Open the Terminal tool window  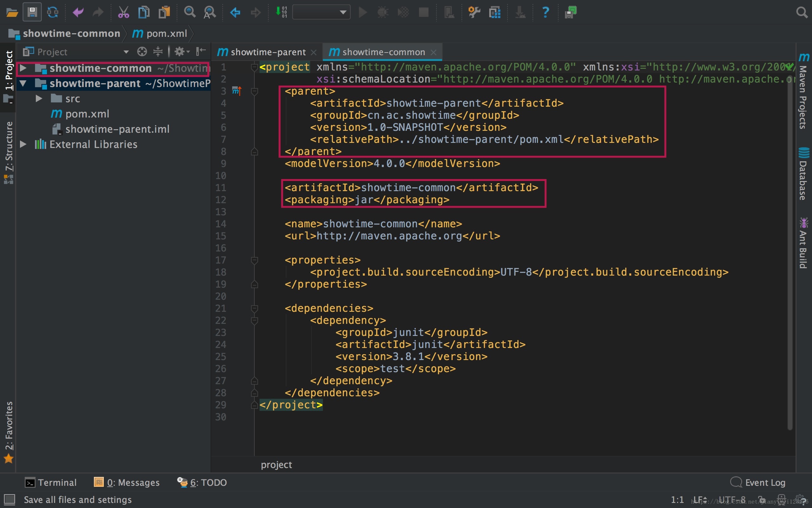pyautogui.click(x=51, y=483)
